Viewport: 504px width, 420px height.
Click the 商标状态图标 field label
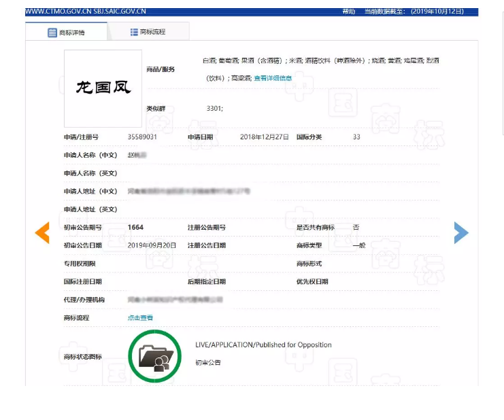82,357
